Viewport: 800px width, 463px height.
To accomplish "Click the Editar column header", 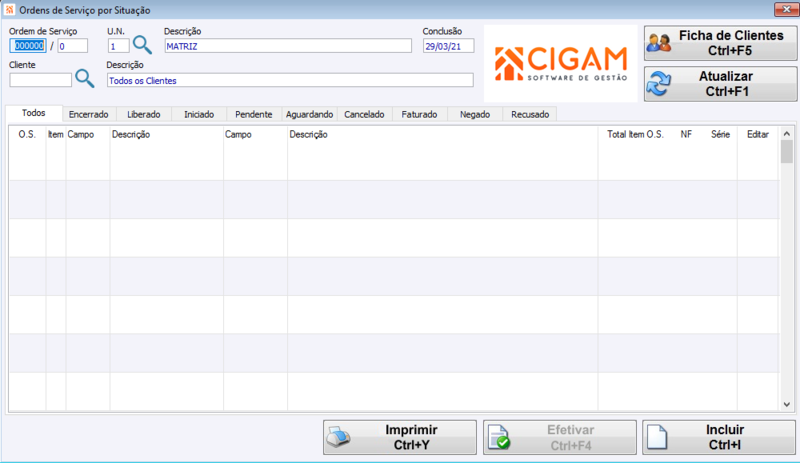I will pos(758,135).
